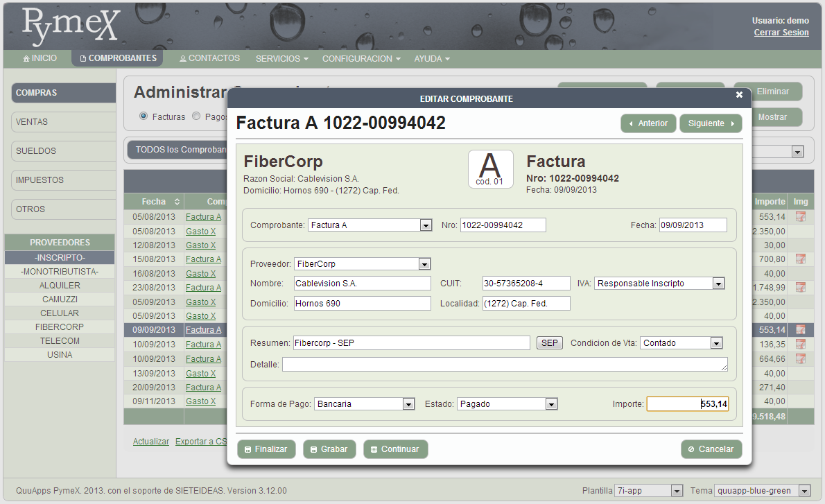Viewport: 825px width, 504px height.
Task: Open the SERVICIOS menu
Action: (x=281, y=59)
